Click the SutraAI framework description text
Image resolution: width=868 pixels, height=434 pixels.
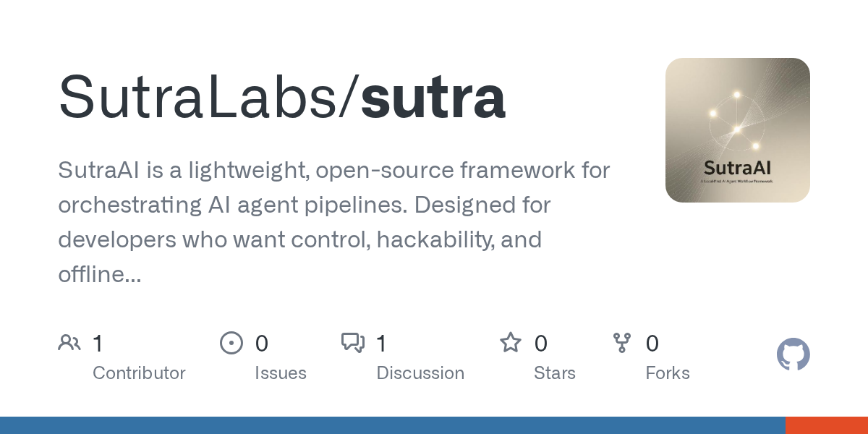click(333, 205)
